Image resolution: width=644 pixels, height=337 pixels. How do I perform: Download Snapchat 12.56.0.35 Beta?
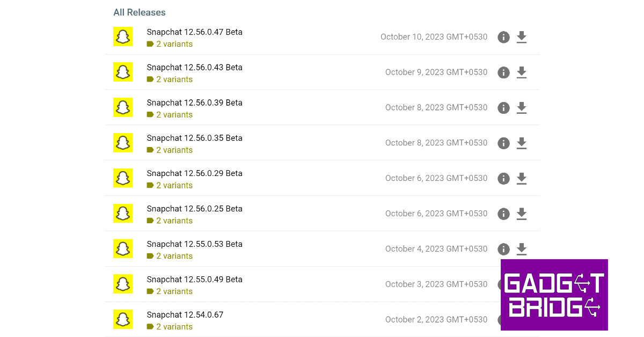tap(521, 143)
